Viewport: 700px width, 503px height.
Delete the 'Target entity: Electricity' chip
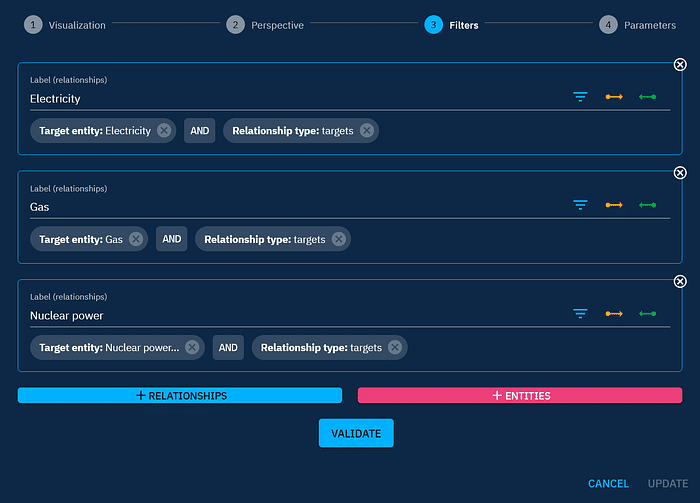[164, 131]
